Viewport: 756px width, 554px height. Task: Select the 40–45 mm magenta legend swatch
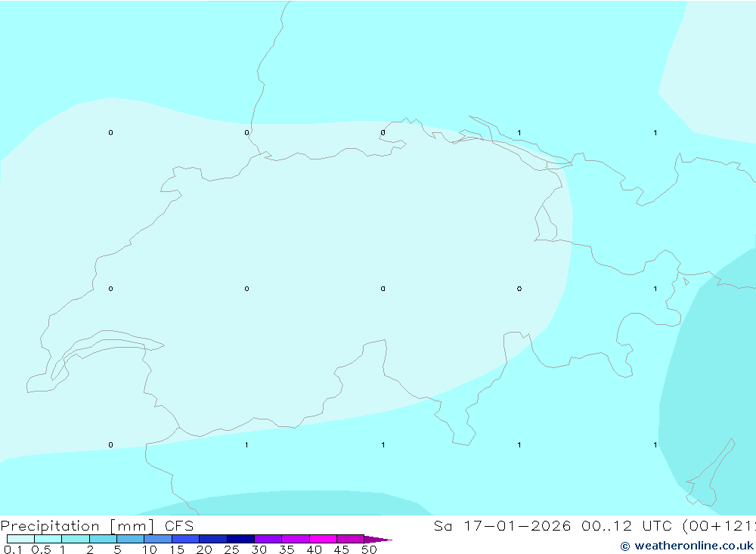pyautogui.click(x=323, y=539)
